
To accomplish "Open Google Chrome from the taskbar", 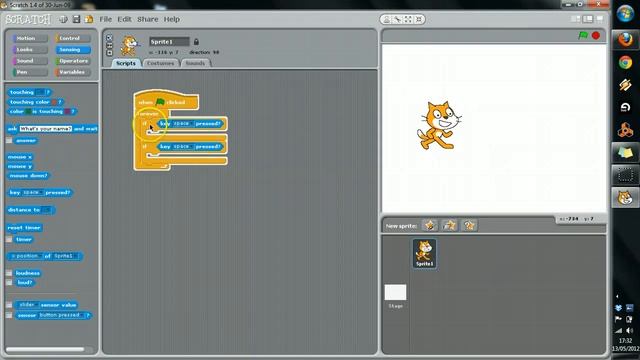I will (625, 62).
